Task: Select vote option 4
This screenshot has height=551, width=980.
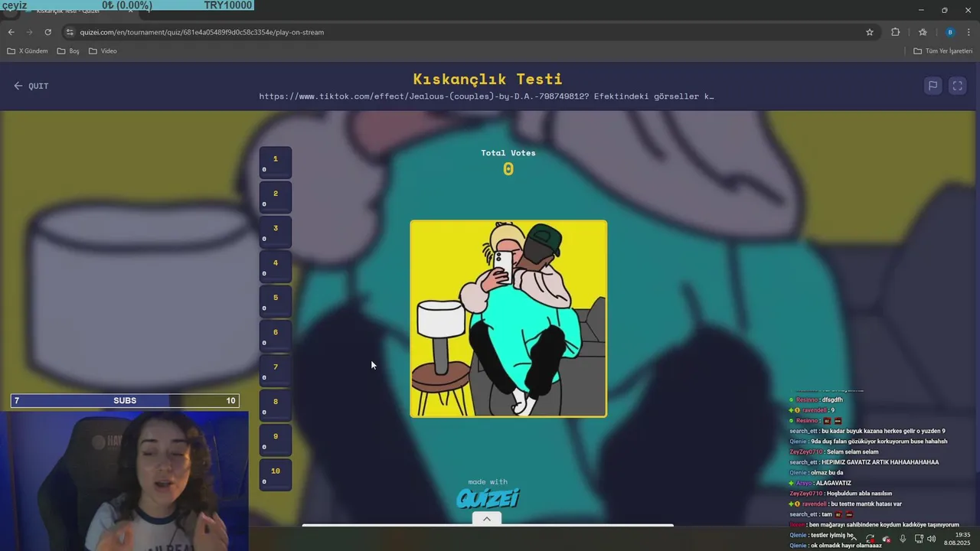Action: coord(276,266)
